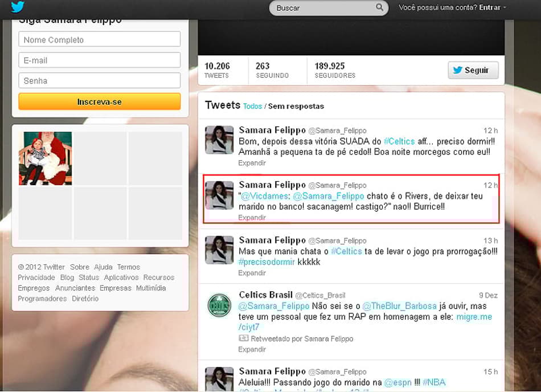Viewport: 541px width, 392px height.
Task: Click the Celtics Brasil avatar logo
Action: (x=219, y=305)
